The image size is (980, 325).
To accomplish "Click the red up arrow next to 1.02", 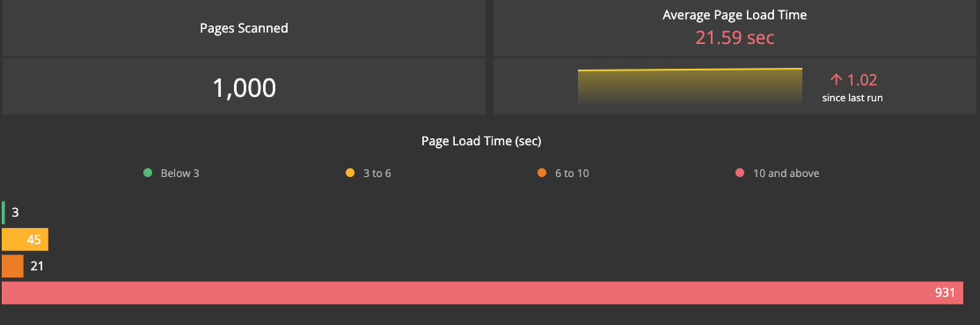I will (x=837, y=79).
